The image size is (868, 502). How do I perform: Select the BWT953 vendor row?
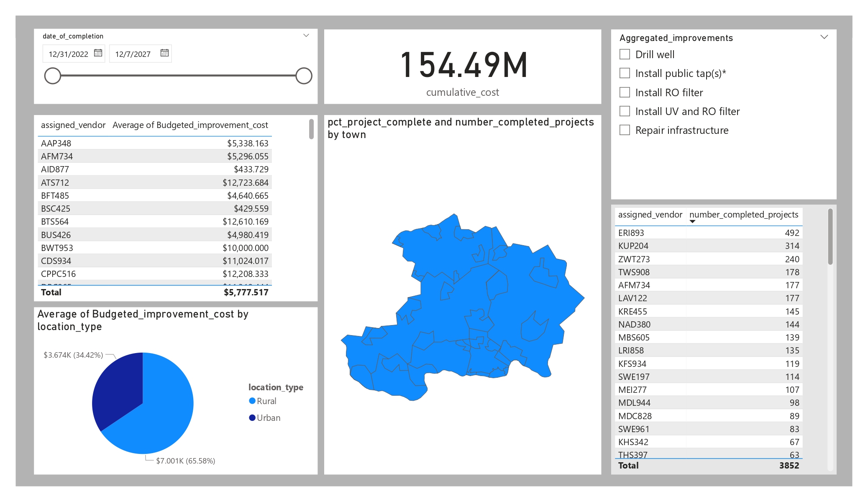pos(155,248)
